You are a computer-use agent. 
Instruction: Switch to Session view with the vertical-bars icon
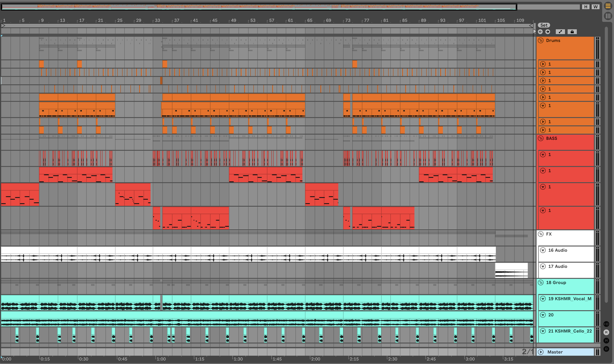(x=608, y=16)
